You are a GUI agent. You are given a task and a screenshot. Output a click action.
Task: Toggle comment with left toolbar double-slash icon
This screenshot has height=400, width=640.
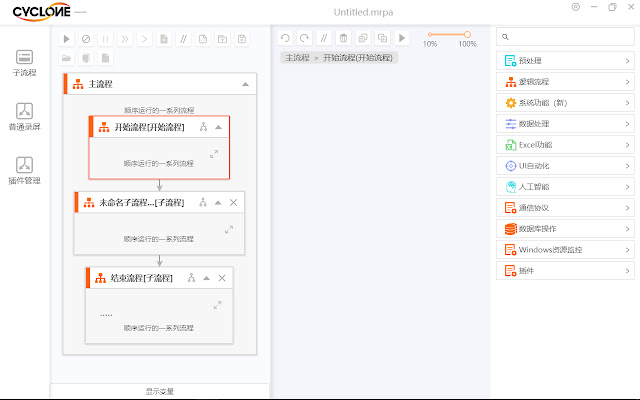(183, 39)
